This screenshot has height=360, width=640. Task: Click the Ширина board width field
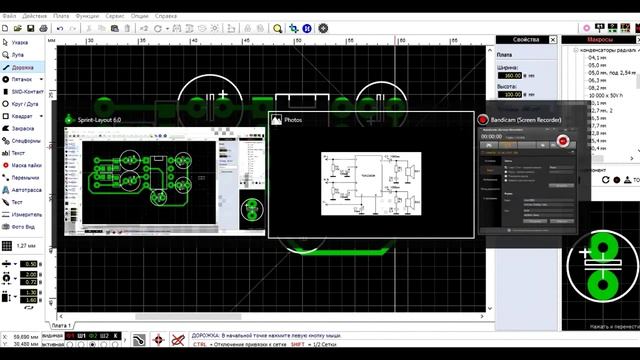coord(510,76)
